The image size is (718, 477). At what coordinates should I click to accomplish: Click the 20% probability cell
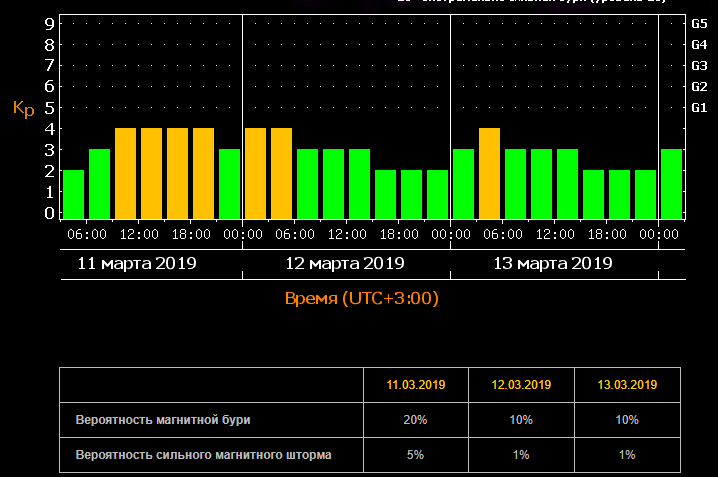(x=416, y=420)
